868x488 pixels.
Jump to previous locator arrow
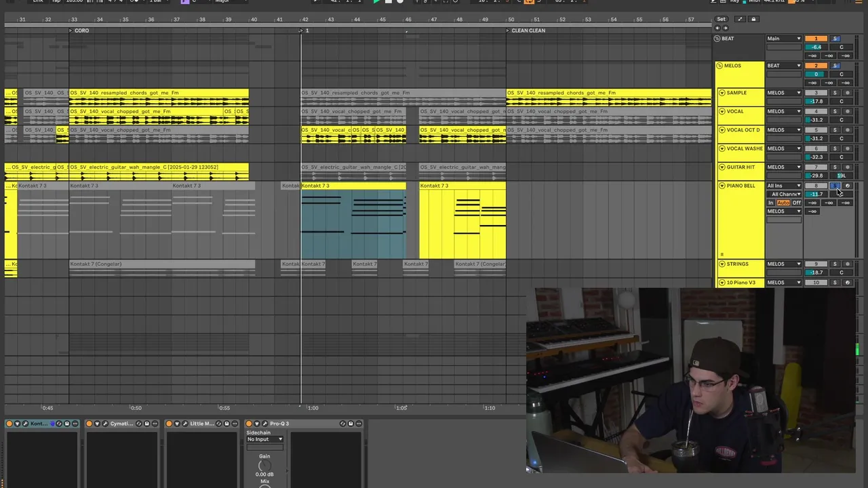717,28
